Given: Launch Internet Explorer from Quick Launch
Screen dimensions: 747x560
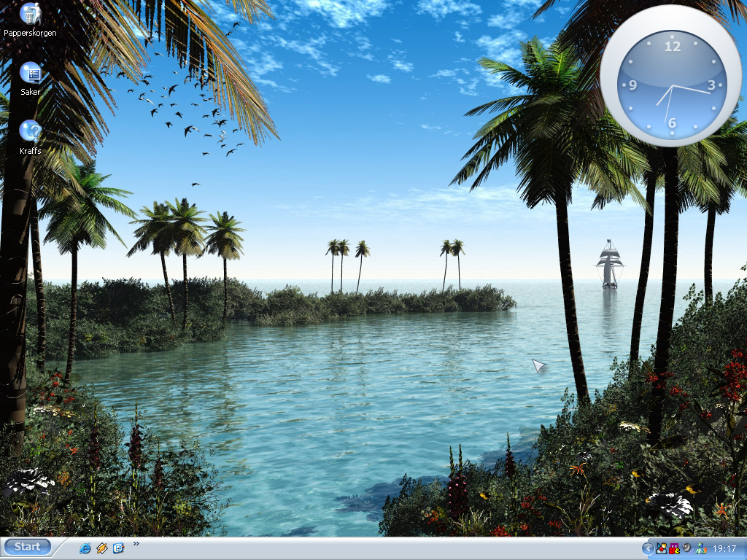Looking at the screenshot, I should [85, 548].
